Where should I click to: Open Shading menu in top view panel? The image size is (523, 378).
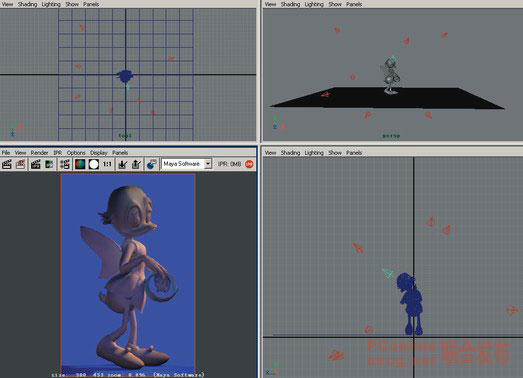(x=27, y=4)
